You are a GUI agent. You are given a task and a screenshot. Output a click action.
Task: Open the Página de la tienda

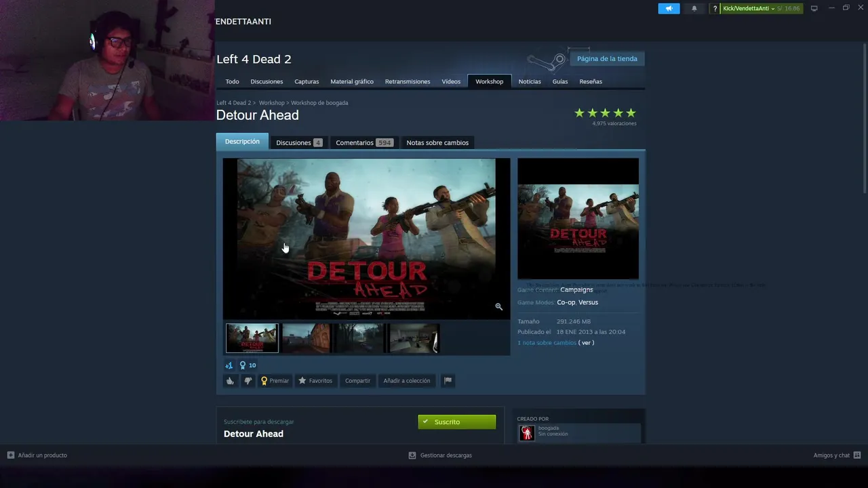(607, 59)
